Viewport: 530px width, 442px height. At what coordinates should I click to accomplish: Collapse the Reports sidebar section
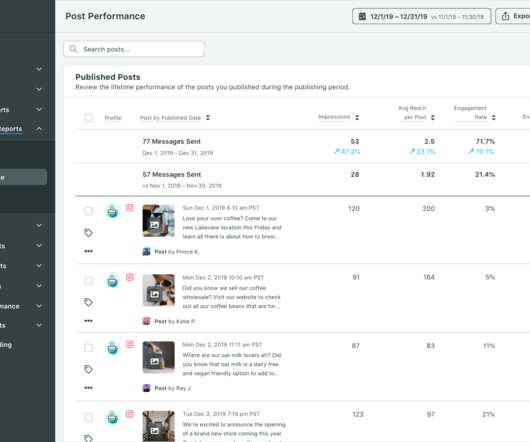39,128
